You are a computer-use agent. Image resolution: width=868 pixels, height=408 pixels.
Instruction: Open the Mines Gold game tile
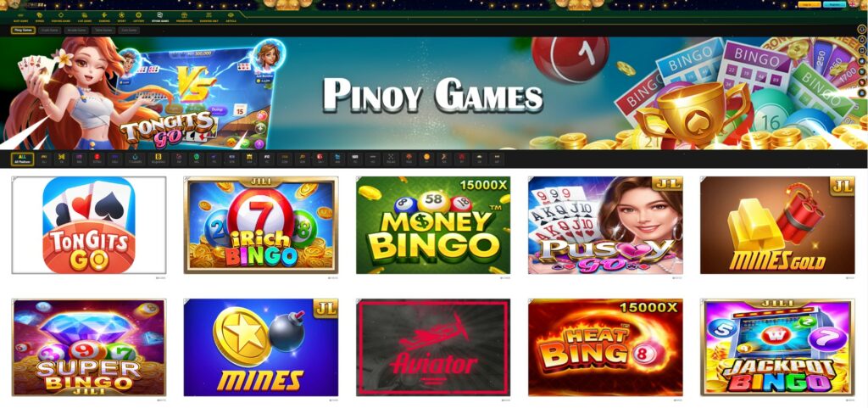(x=777, y=225)
